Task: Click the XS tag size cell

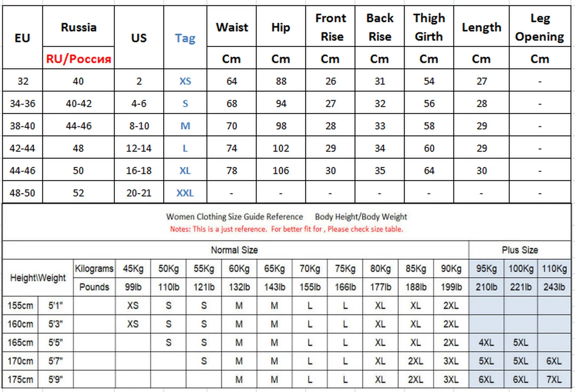Action: [185, 81]
